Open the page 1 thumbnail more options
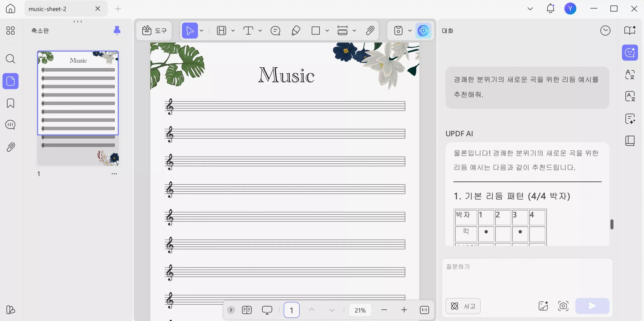Image resolution: width=644 pixels, height=321 pixels. click(114, 174)
